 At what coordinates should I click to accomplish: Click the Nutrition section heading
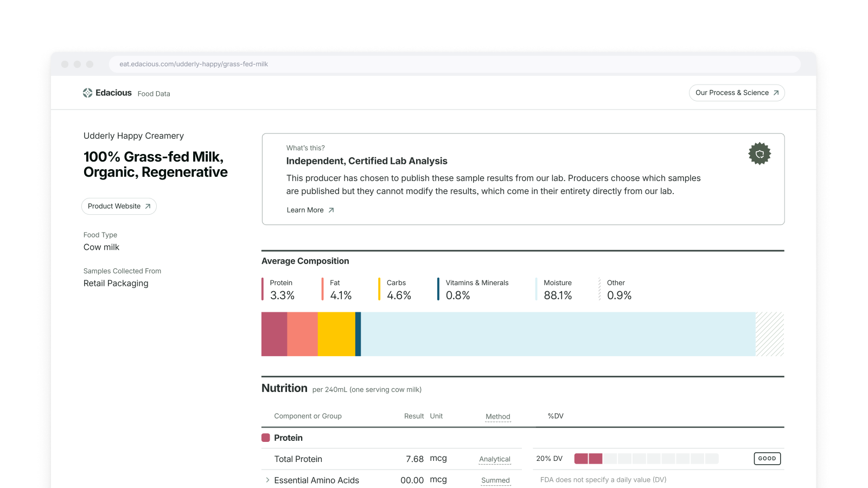tap(284, 388)
